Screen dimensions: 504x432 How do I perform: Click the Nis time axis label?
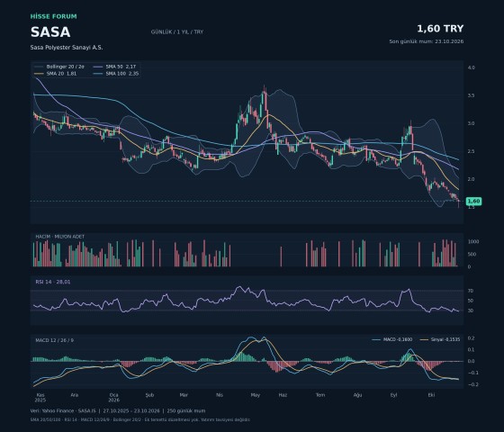(220, 395)
